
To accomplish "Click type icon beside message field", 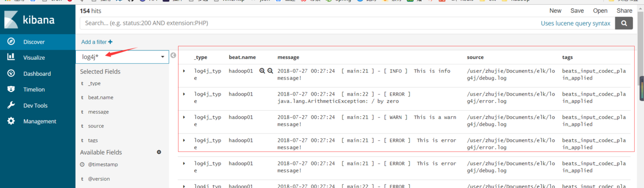I will pos(82,112).
